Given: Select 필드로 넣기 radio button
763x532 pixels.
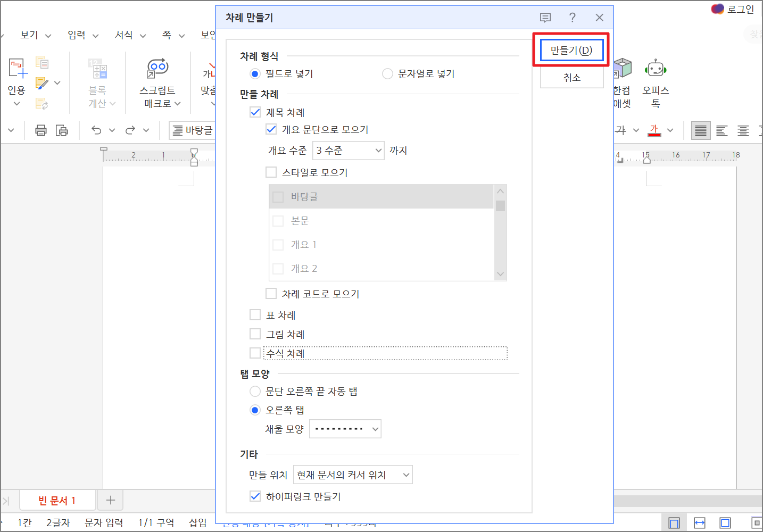Looking at the screenshot, I should coord(255,74).
